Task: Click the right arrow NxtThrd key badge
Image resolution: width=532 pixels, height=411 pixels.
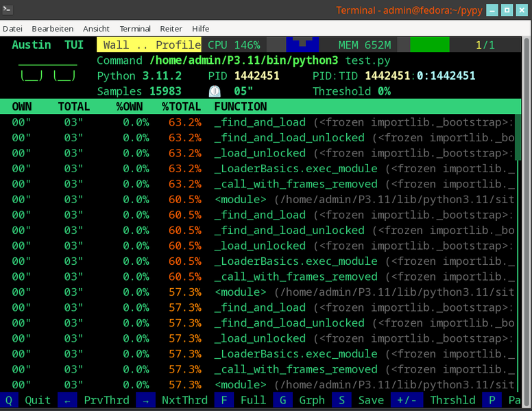Action: pos(146,400)
